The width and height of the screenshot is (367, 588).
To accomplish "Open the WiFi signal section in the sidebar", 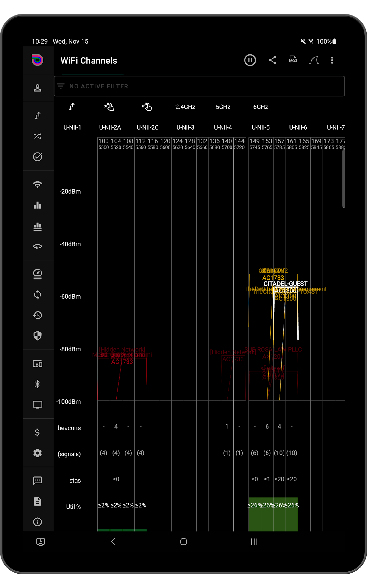I will point(38,184).
